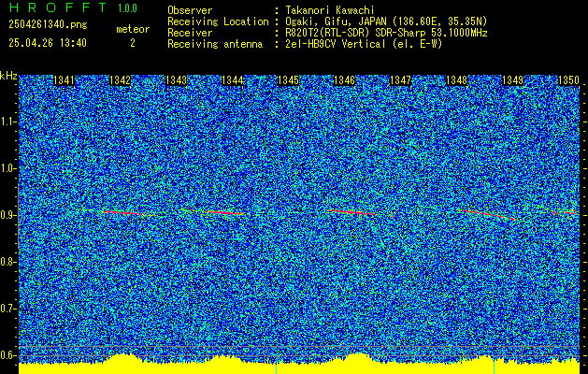Click the 1348 time marker
The image size is (588, 374).
point(456,80)
